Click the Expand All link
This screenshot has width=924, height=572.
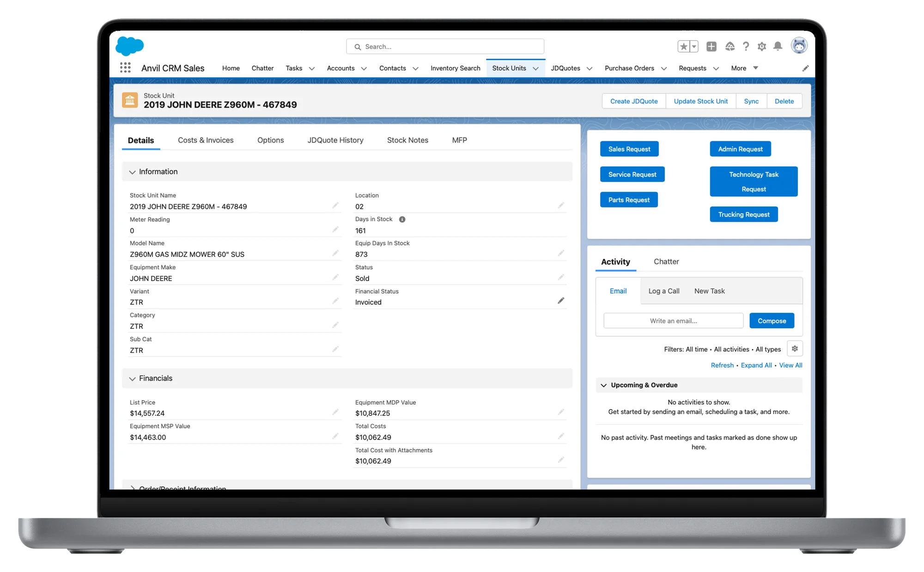756,365
